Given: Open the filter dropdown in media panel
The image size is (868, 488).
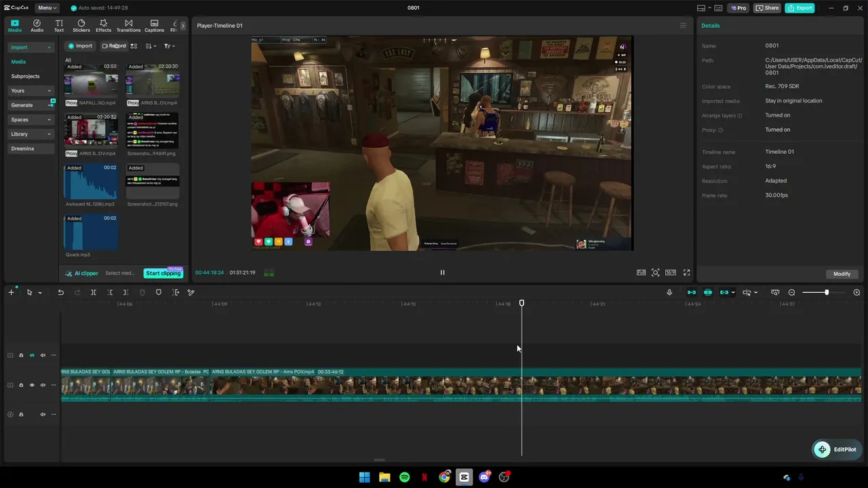Looking at the screenshot, I should (x=169, y=46).
